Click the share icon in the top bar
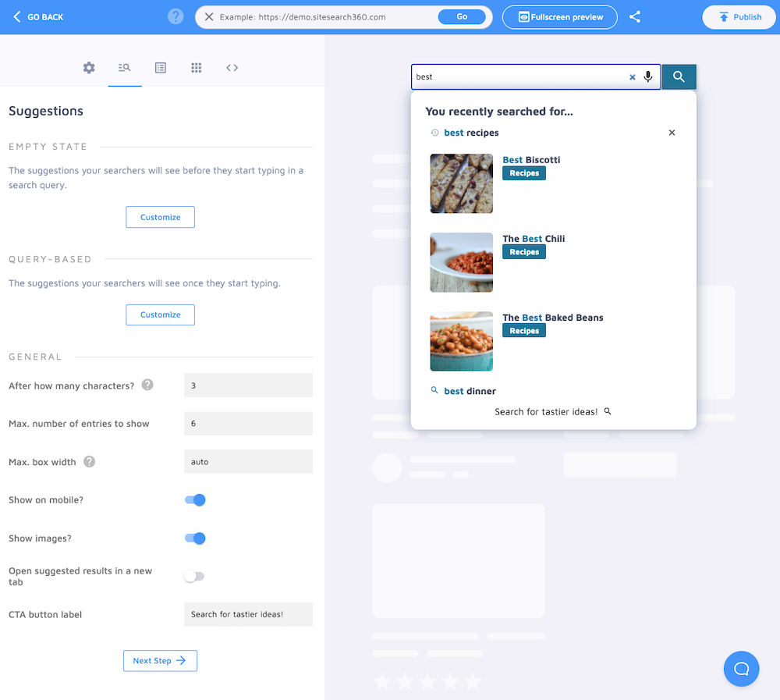Screen dimensions: 780x700 point(635,16)
